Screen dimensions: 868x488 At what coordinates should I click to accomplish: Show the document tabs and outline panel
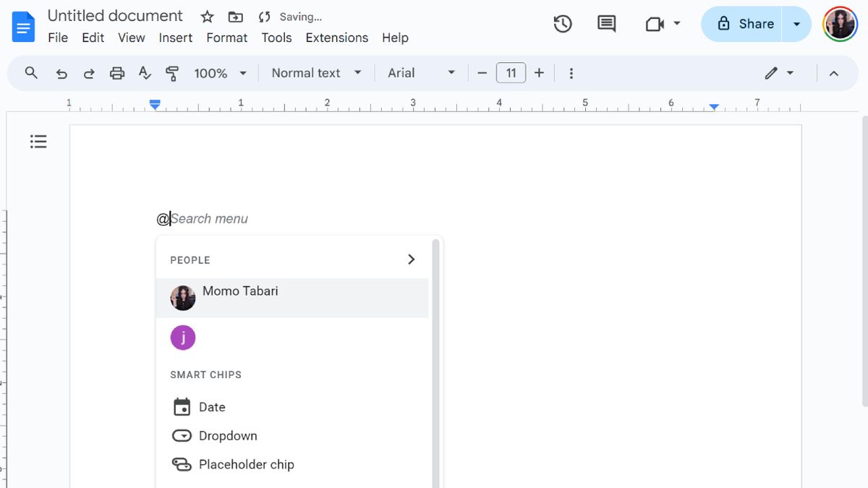(38, 141)
